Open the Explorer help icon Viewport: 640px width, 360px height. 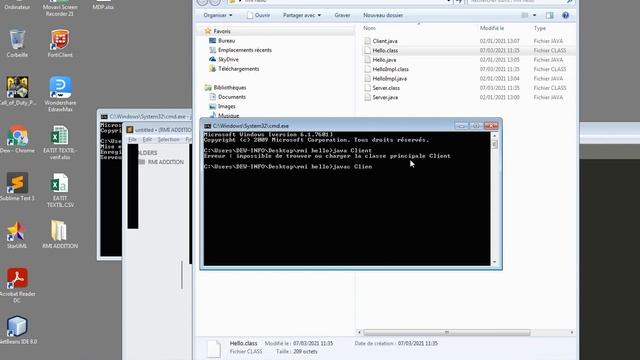coord(565,15)
